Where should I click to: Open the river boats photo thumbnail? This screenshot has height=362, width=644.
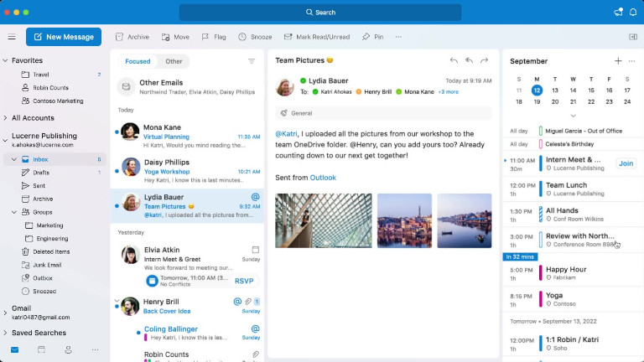(464, 221)
